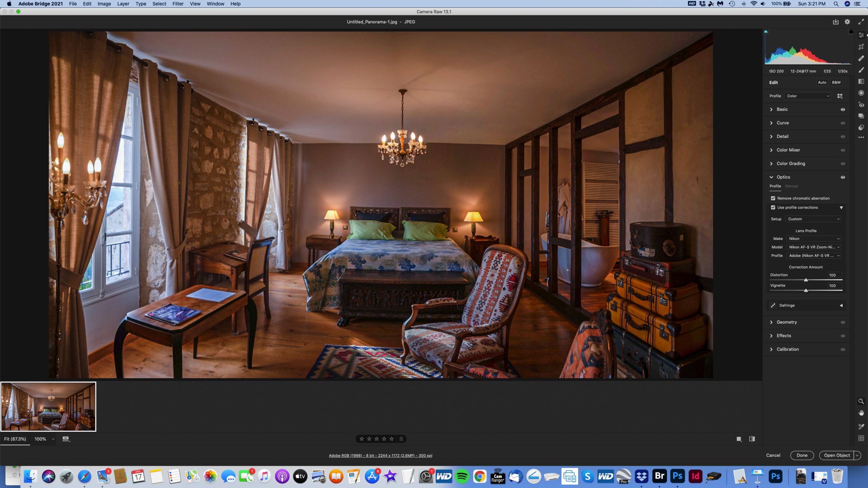The height and width of the screenshot is (488, 868).
Task: Expand the Geometry panel
Action: (786, 322)
